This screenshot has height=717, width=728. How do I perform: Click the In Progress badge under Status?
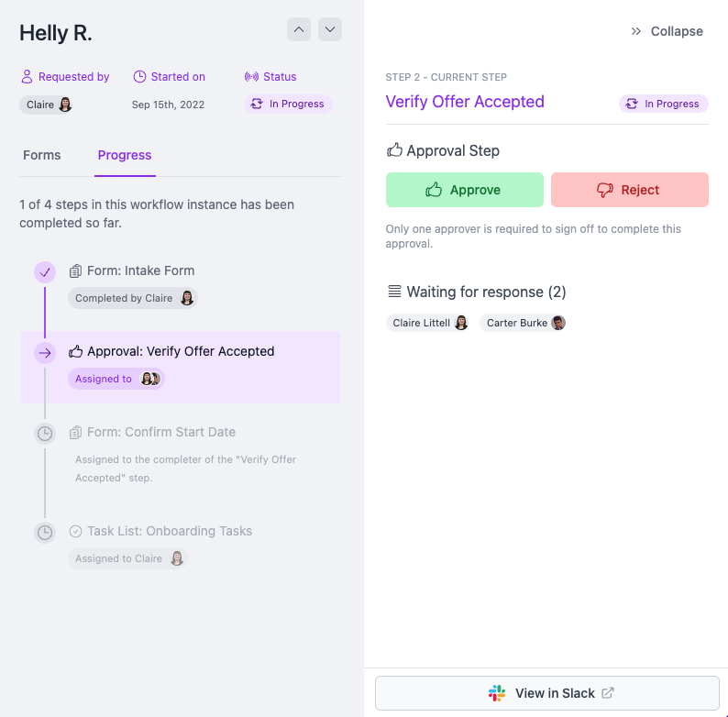pyautogui.click(x=288, y=105)
